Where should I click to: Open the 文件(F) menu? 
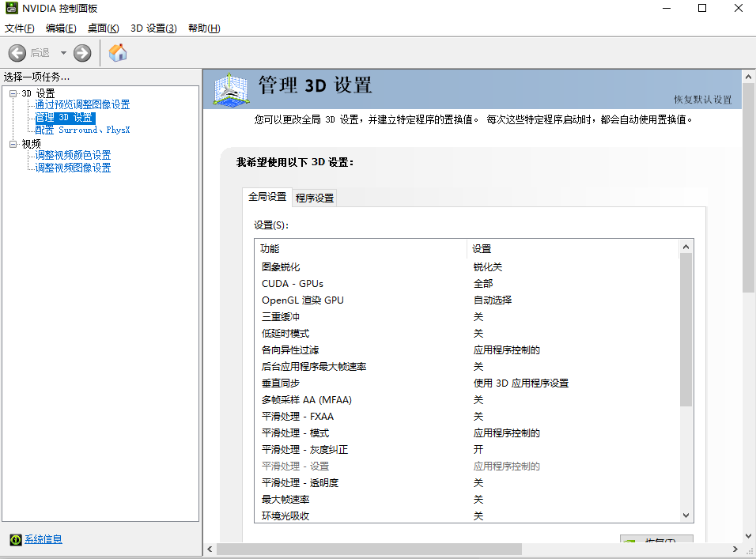(20, 28)
